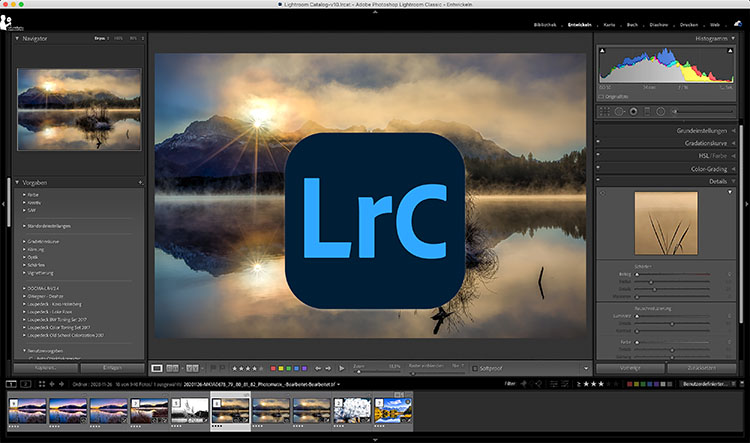750x443 pixels.
Task: Navigate forward arrow in filmstrip bar
Action: [61, 384]
